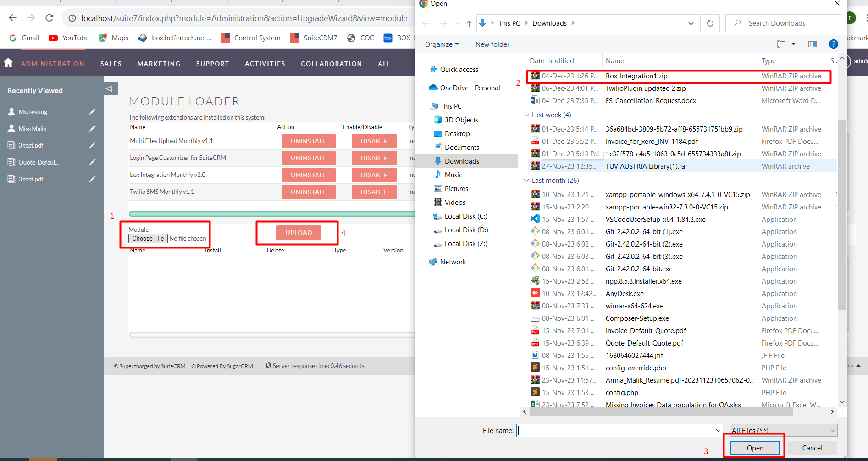This screenshot has height=461, width=868.
Task: Open the File name dropdown list
Action: [x=718, y=430]
